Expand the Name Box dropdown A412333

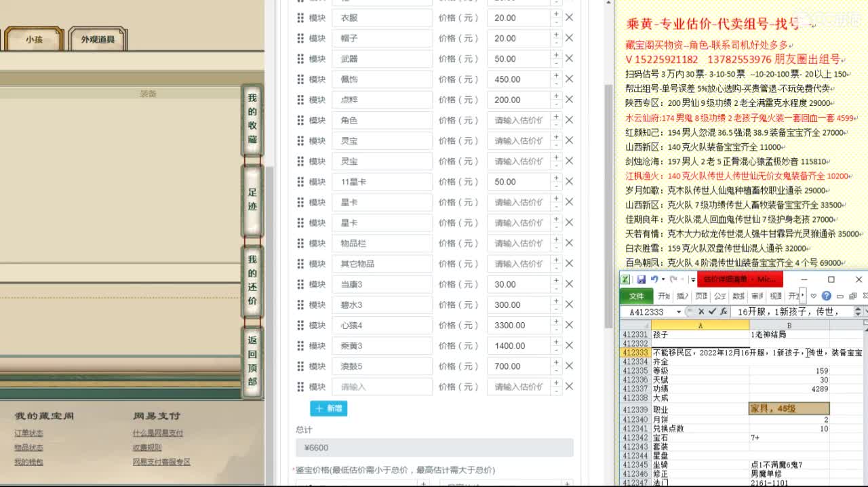[x=678, y=312]
